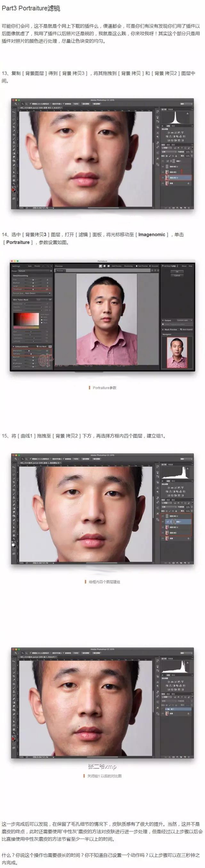Toggle the Use Mask checkbox in Enhancements
Image resolution: width=205 pixels, height=868 pixels.
pos(37,346)
